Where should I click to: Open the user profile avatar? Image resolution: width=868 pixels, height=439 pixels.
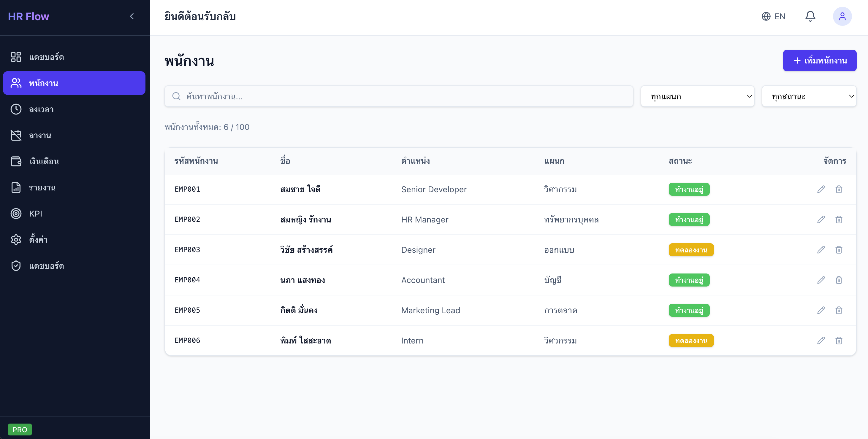tap(842, 16)
